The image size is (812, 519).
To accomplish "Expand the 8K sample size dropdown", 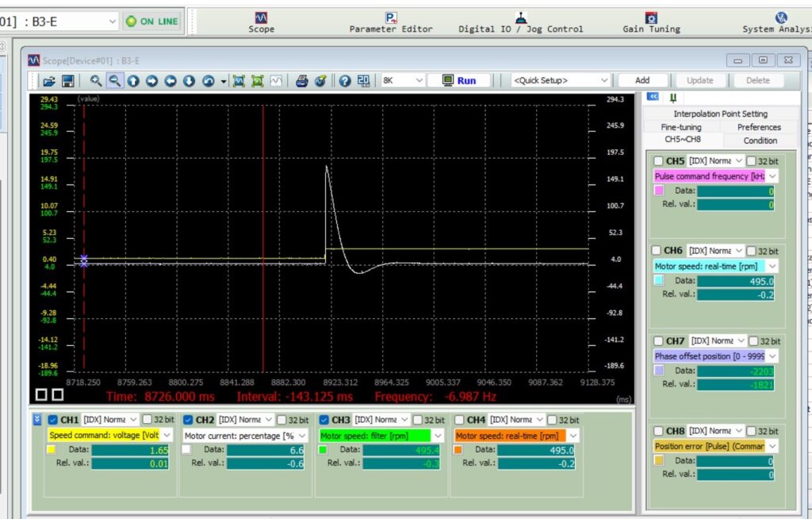I will pyautogui.click(x=418, y=80).
